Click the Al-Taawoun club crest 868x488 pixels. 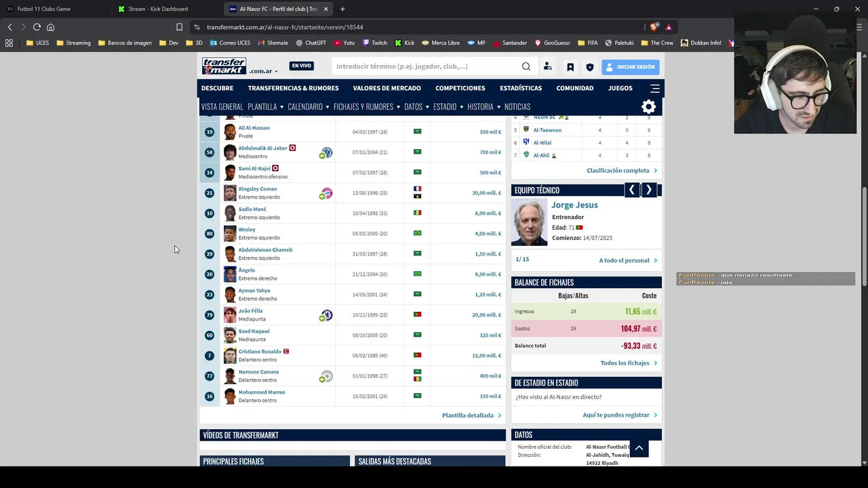pos(526,129)
